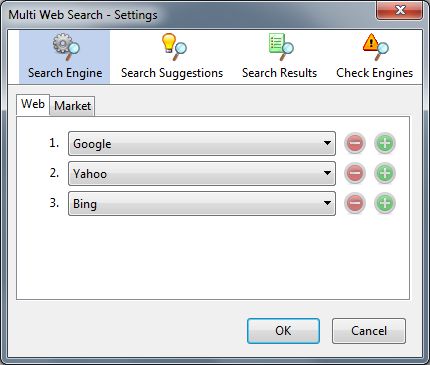Open the Search Suggestions lightbulb section
The height and width of the screenshot is (365, 430).
click(x=172, y=57)
